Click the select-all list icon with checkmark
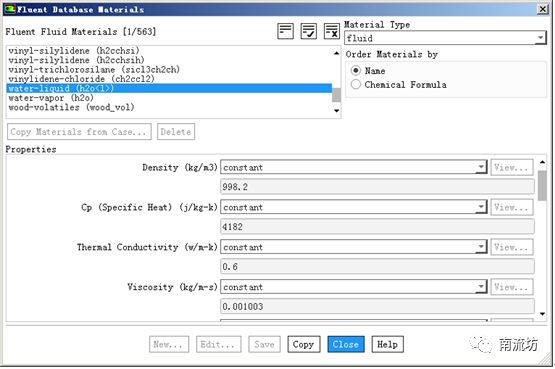Viewport: 555px width, 369px height. (x=309, y=31)
